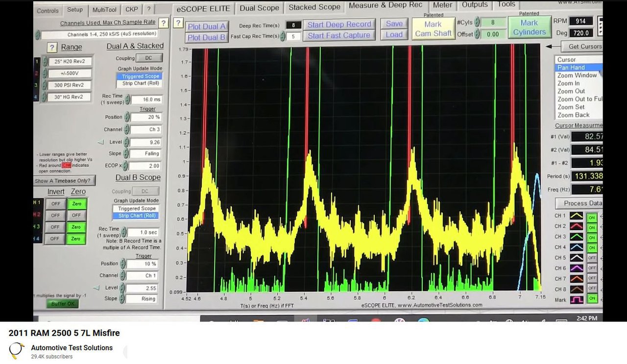Click Dual A trigger Position stepper
Screen dimensions: 627x364
click(127, 118)
